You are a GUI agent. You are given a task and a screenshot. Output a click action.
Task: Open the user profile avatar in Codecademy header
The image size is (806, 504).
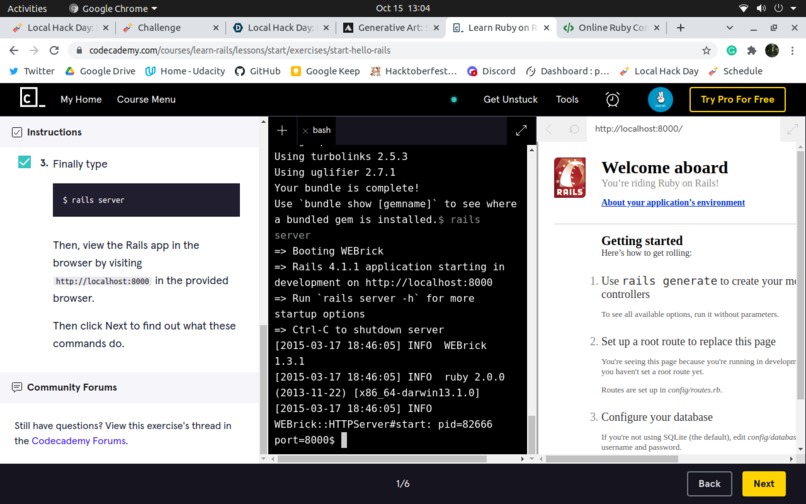tap(660, 99)
